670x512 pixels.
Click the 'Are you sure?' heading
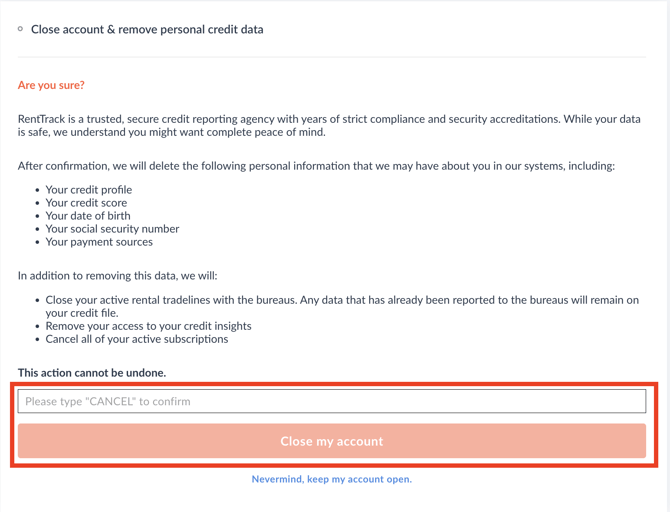coord(51,85)
